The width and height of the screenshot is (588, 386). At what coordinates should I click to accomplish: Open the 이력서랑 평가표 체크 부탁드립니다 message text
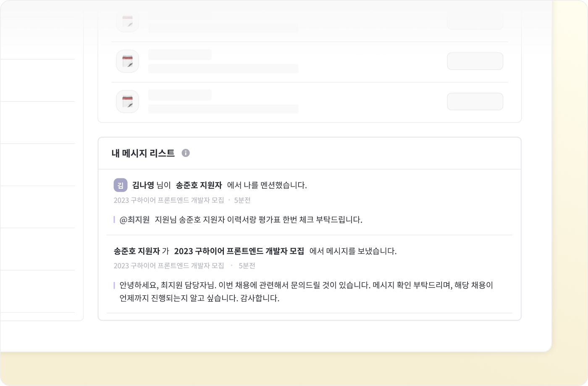coord(258,219)
